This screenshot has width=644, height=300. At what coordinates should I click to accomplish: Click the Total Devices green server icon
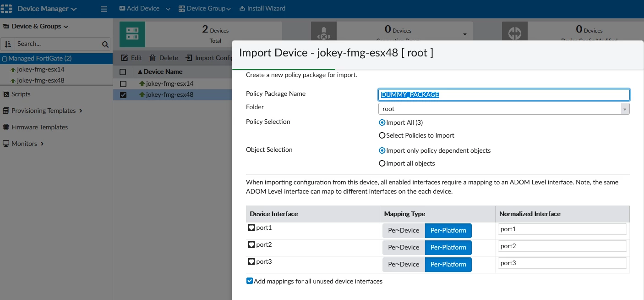(x=132, y=34)
